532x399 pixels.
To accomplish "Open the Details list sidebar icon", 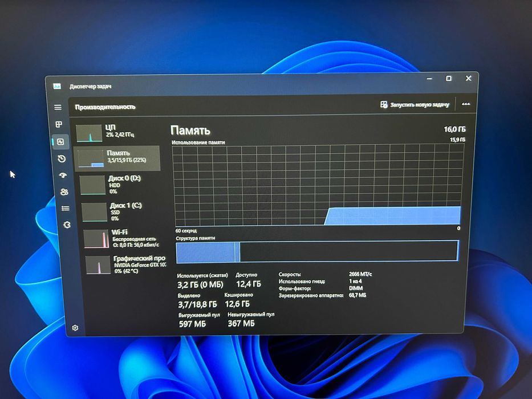I will [x=66, y=208].
